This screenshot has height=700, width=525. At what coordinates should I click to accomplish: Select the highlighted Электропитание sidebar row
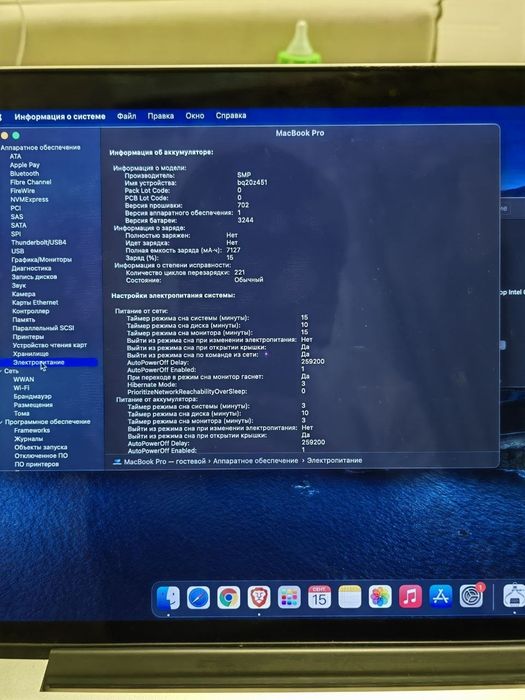coord(49,362)
